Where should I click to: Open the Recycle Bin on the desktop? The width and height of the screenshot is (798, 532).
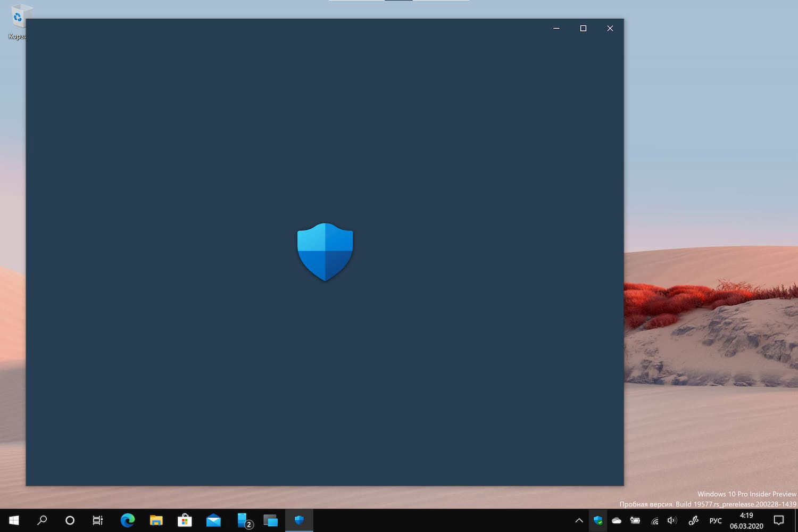point(19,16)
